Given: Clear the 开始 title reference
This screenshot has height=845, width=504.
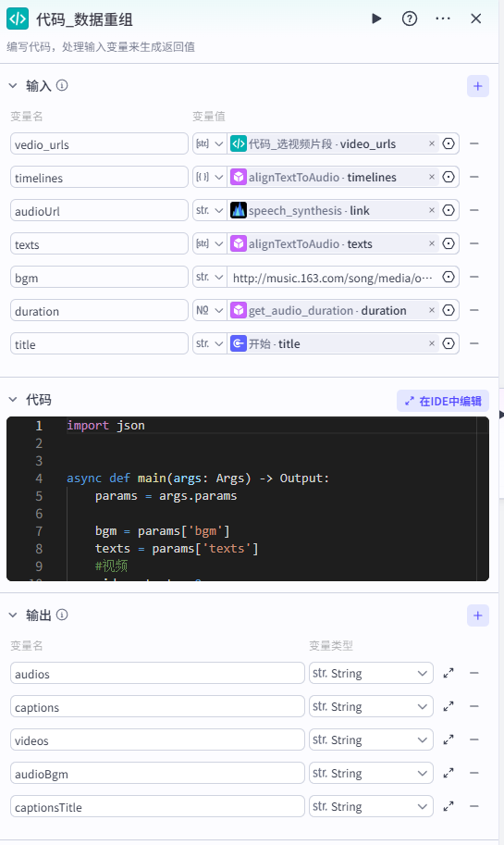Looking at the screenshot, I should pos(431,343).
